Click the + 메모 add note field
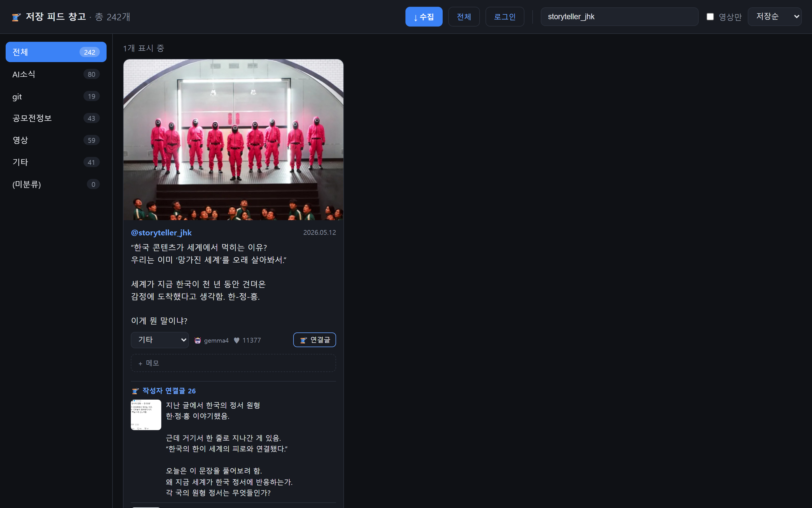812x508 pixels. [233, 363]
